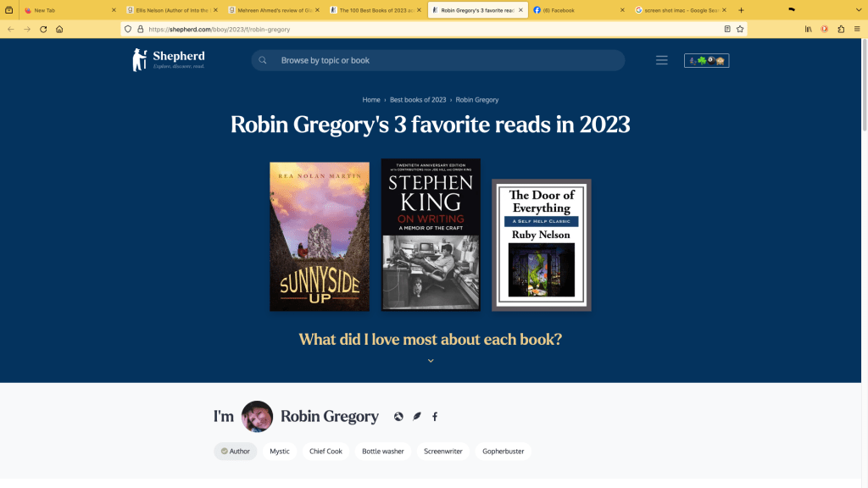The image size is (868, 488).
Task: Click the feather pen icon
Action: click(x=417, y=417)
